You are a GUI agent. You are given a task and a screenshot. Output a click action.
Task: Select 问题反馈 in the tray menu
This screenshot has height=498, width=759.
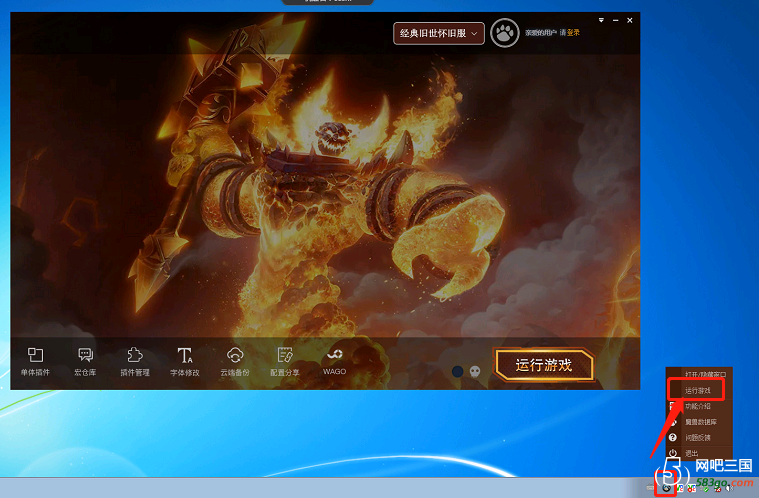[697, 438]
